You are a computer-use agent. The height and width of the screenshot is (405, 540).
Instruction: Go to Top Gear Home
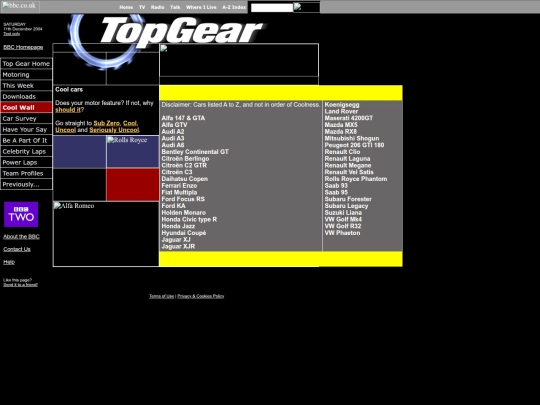tap(26, 64)
